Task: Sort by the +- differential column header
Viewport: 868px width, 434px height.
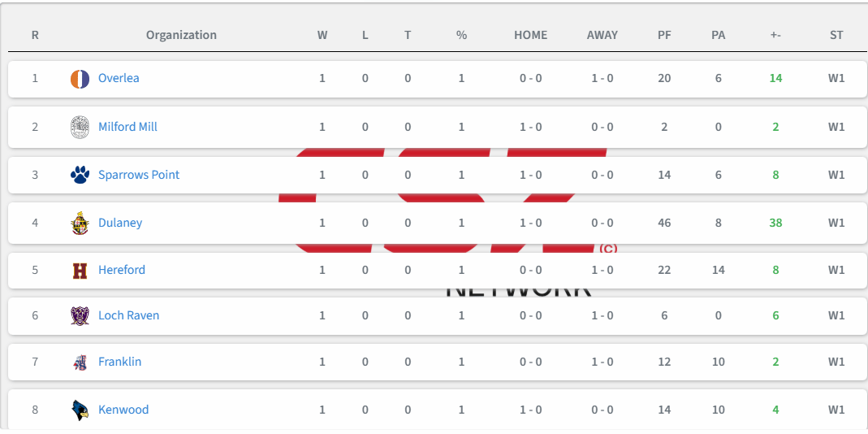Action: tap(775, 35)
